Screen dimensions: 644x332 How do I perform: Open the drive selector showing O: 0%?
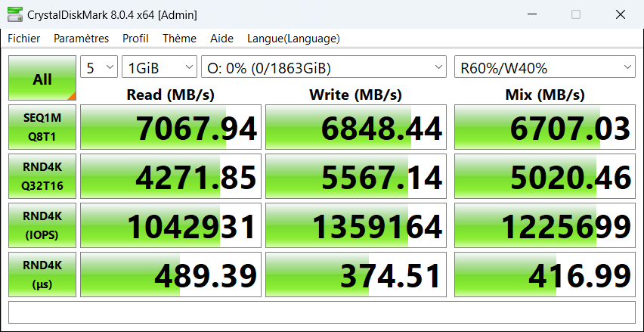click(325, 68)
